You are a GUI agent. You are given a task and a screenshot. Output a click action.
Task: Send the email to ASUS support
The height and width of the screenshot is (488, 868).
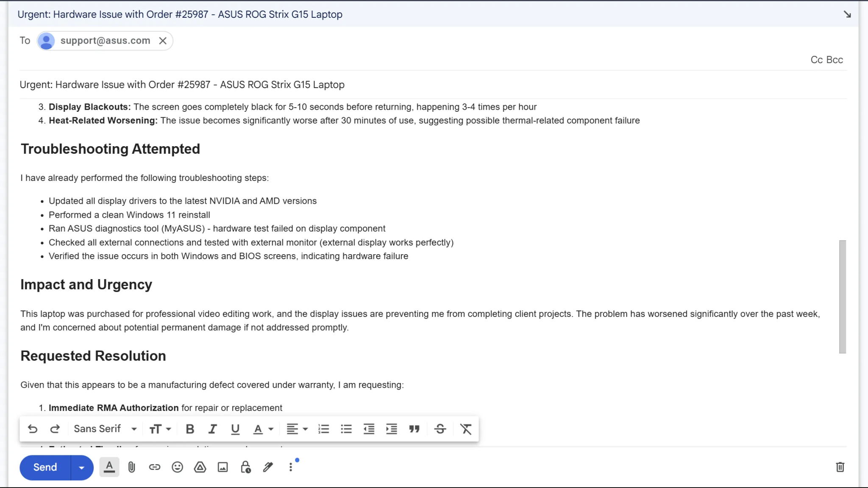point(44,467)
